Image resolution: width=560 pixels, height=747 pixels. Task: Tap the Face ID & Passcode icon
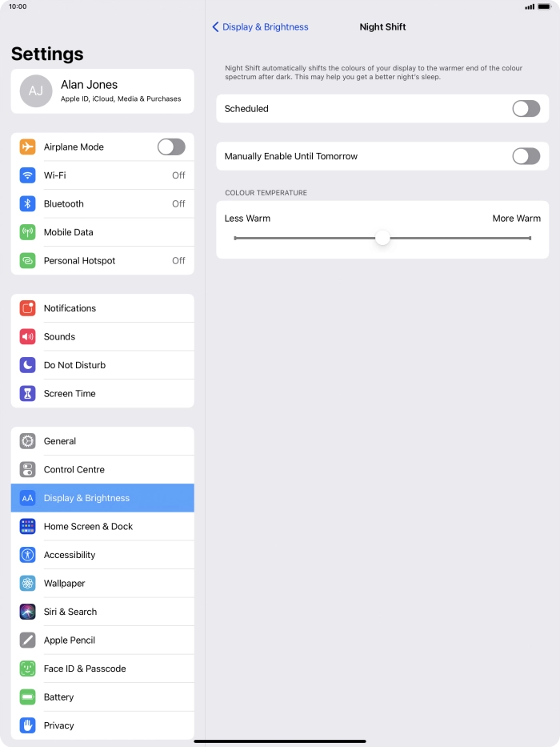[x=28, y=669]
